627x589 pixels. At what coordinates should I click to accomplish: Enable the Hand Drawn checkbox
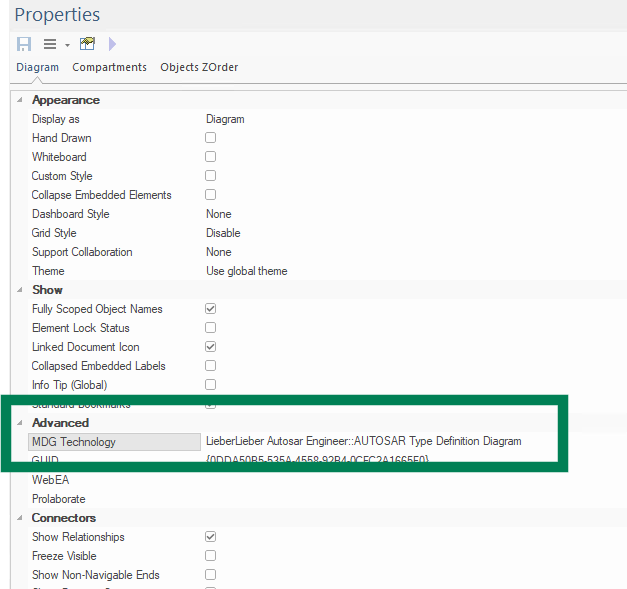[210, 138]
